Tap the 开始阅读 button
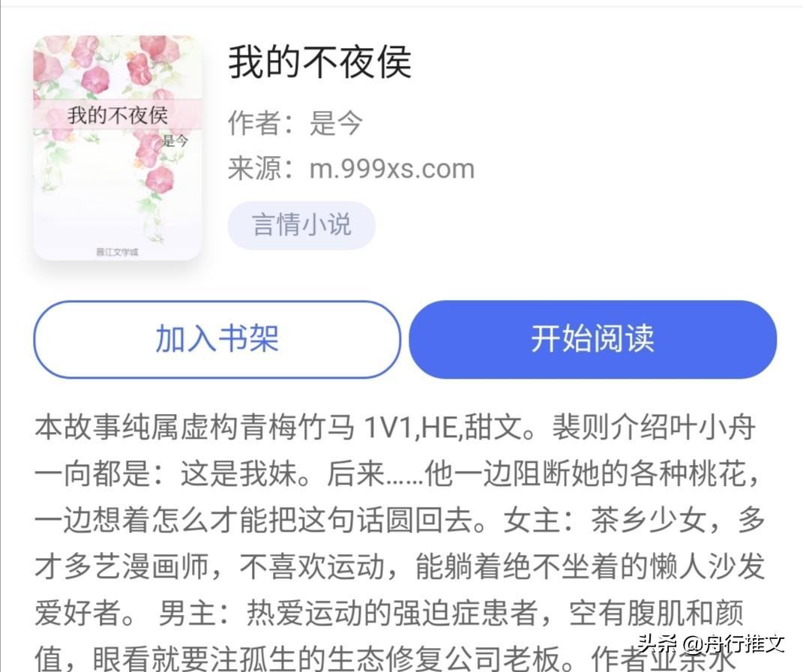 coord(592,339)
